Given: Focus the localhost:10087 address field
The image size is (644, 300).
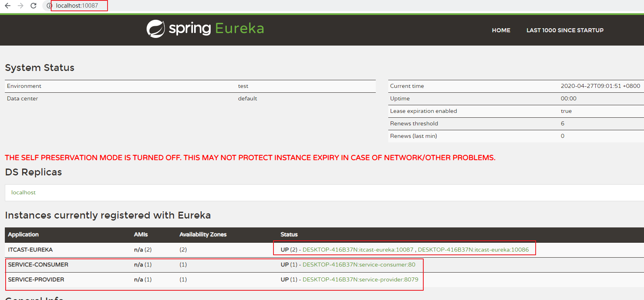Looking at the screenshot, I should point(77,6).
